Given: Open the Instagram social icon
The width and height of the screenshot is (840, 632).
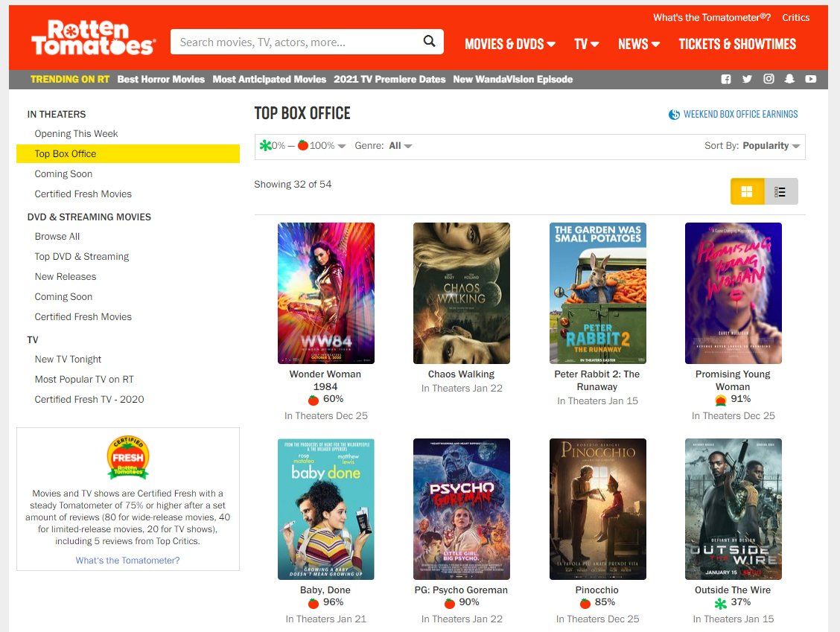Looking at the screenshot, I should tap(768, 79).
